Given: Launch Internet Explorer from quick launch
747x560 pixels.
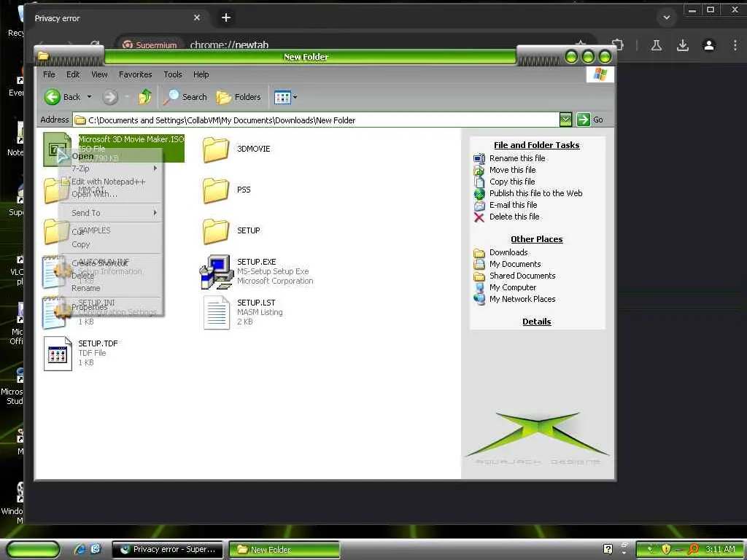Looking at the screenshot, I should 80,549.
